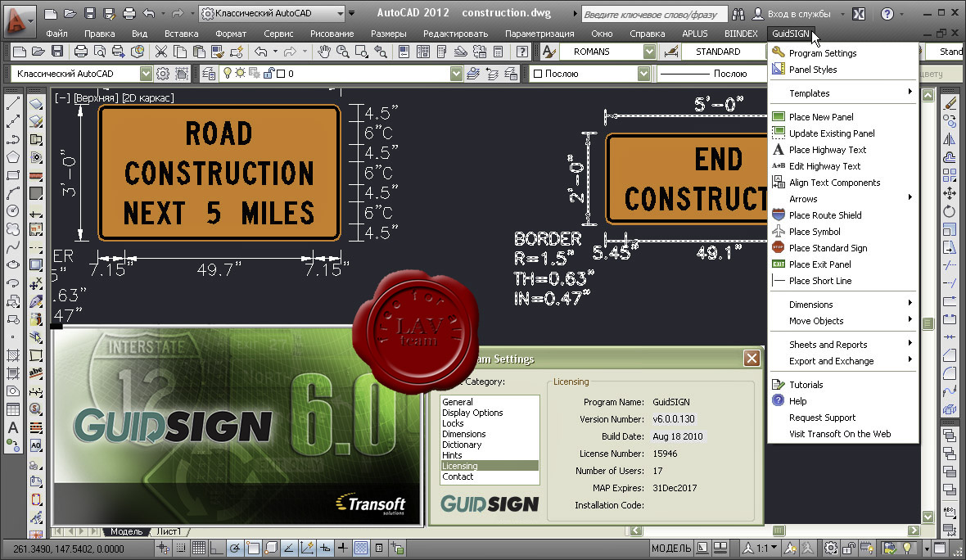This screenshot has height=560, width=966.
Task: Toggle Object Snap in the status bar
Action: (x=253, y=548)
